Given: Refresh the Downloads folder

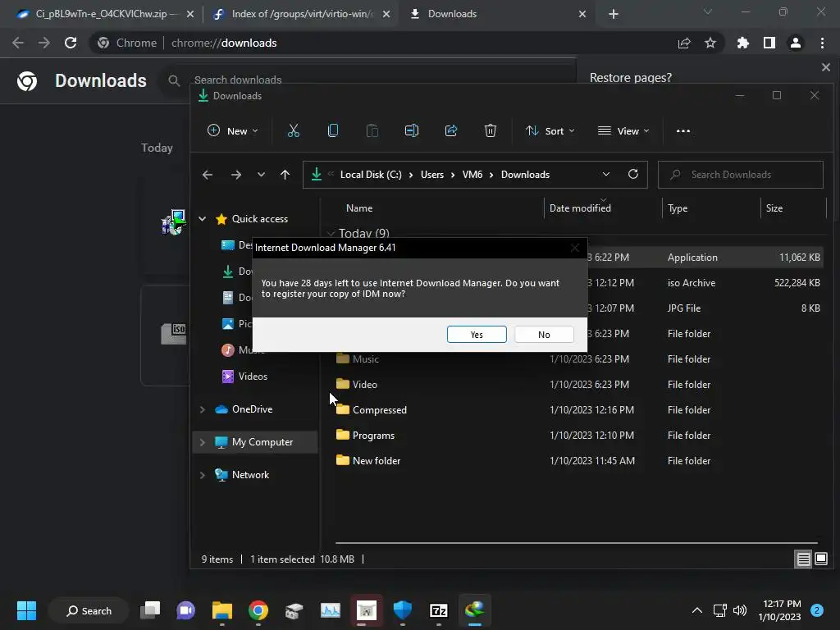Looking at the screenshot, I should click(x=633, y=175).
